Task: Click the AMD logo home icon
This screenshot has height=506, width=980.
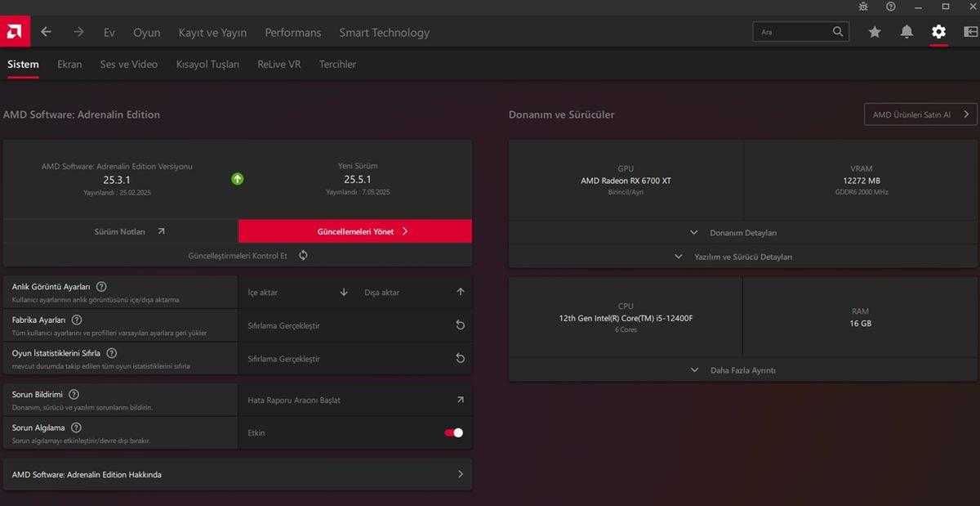Action: (15, 32)
